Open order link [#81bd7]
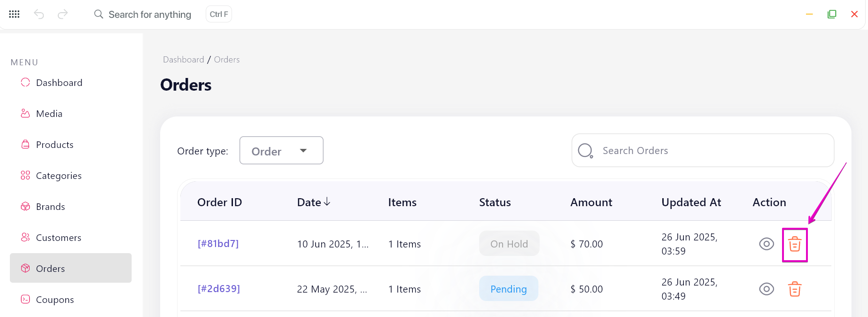Viewport: 868px width, 317px height. coord(218,244)
